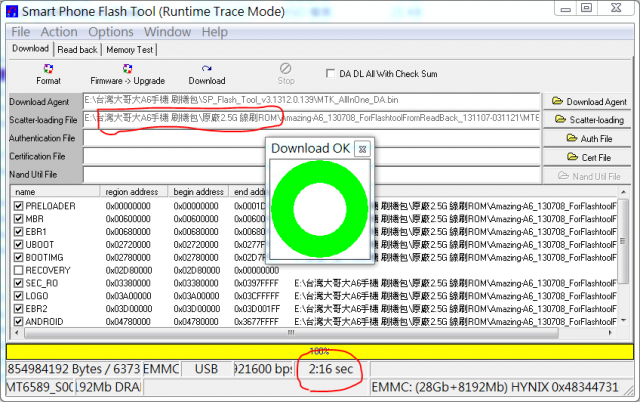Open the Download Agent folder button
Image resolution: width=640 pixels, height=402 pixels.
click(x=587, y=101)
